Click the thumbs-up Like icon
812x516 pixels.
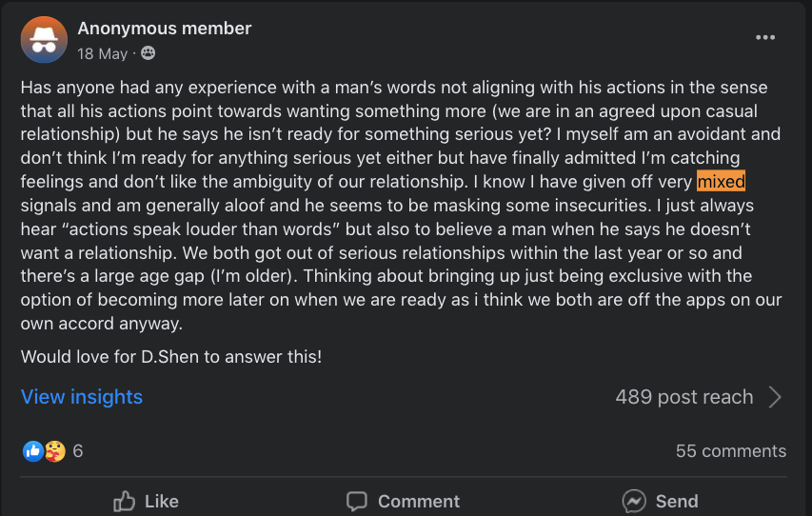125,501
